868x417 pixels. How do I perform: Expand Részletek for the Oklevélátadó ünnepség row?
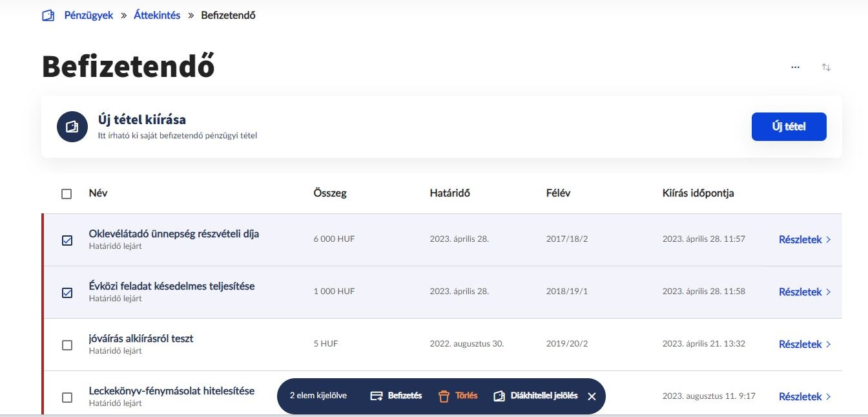pyautogui.click(x=804, y=239)
